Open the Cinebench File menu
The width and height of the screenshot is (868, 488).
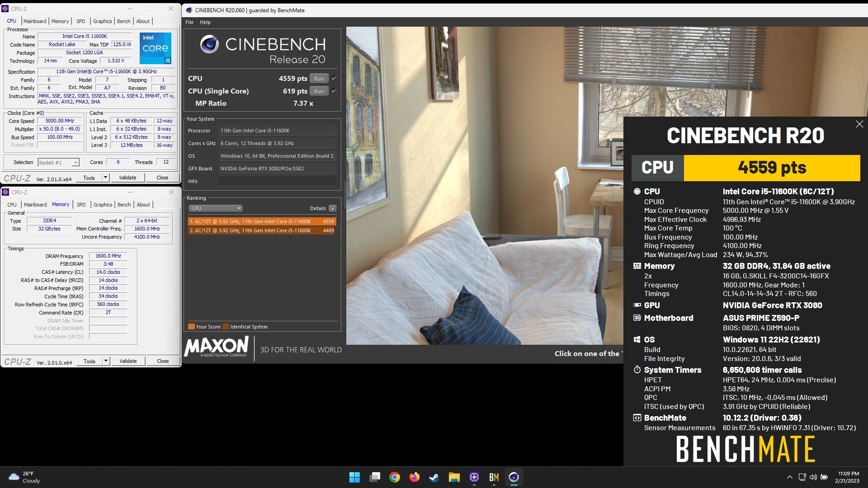(189, 22)
